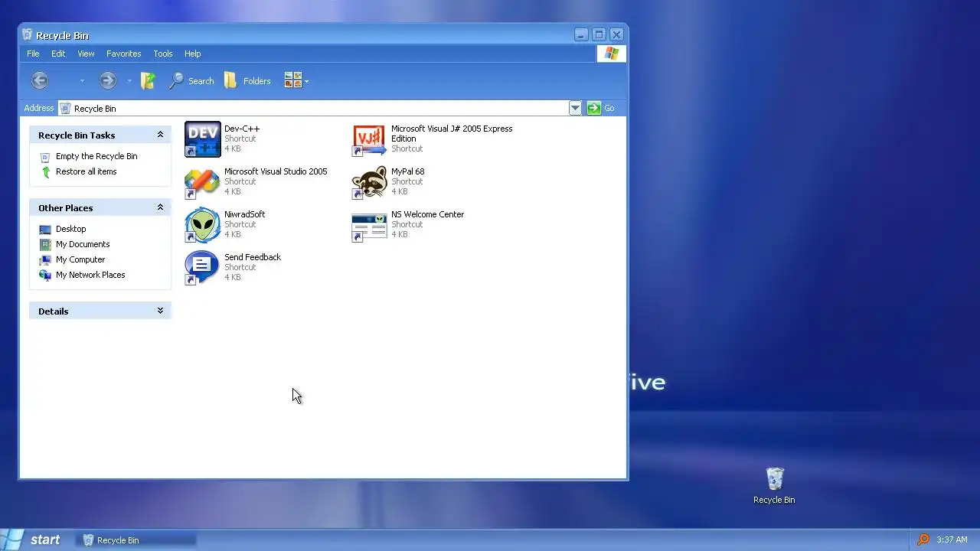Viewport: 980px width, 551px height.
Task: Open the Tools menu
Action: [163, 54]
